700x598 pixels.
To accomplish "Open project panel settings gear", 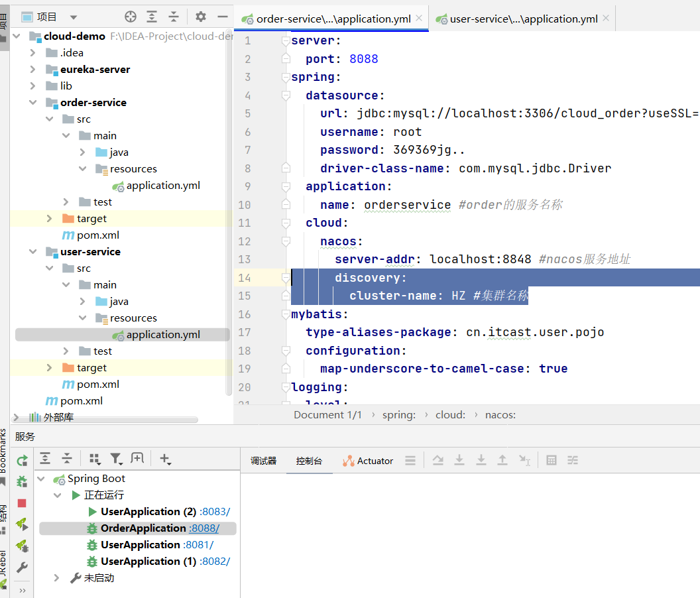I will (200, 17).
